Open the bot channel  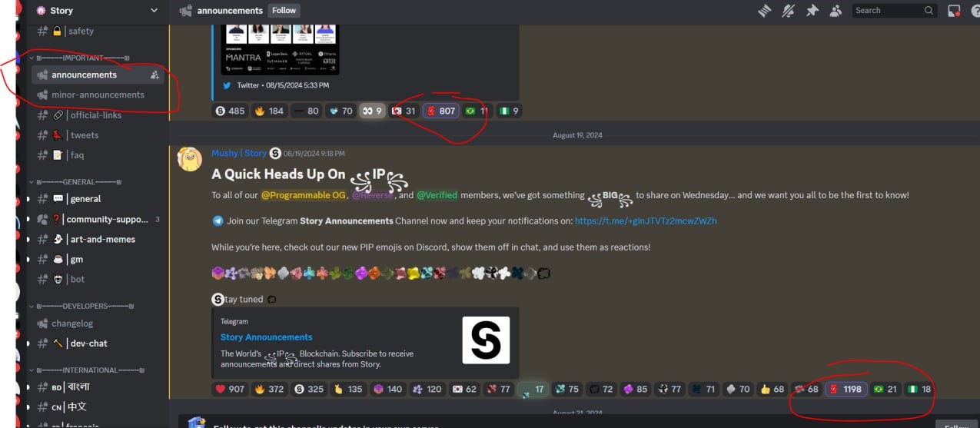(x=98, y=279)
